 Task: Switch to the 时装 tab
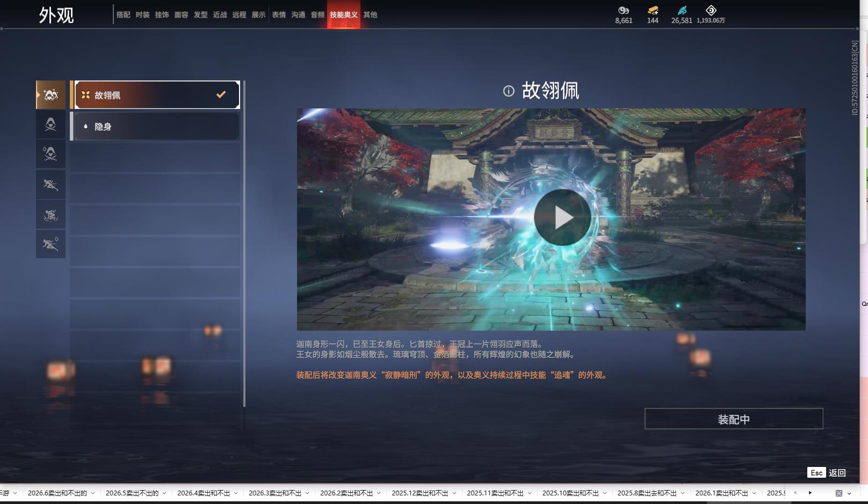(143, 14)
